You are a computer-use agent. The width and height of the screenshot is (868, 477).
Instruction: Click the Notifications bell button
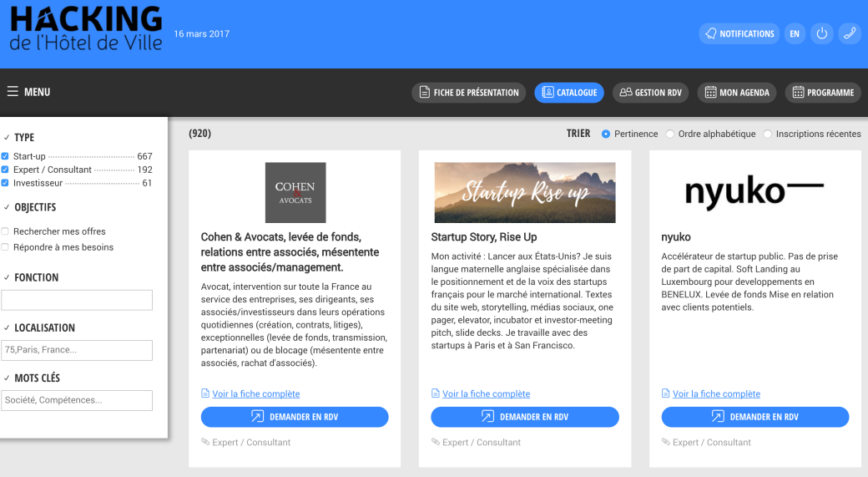tap(739, 33)
